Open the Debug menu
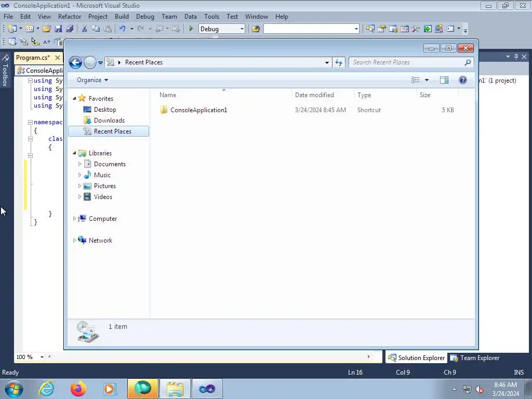532x399 pixels. click(145, 16)
